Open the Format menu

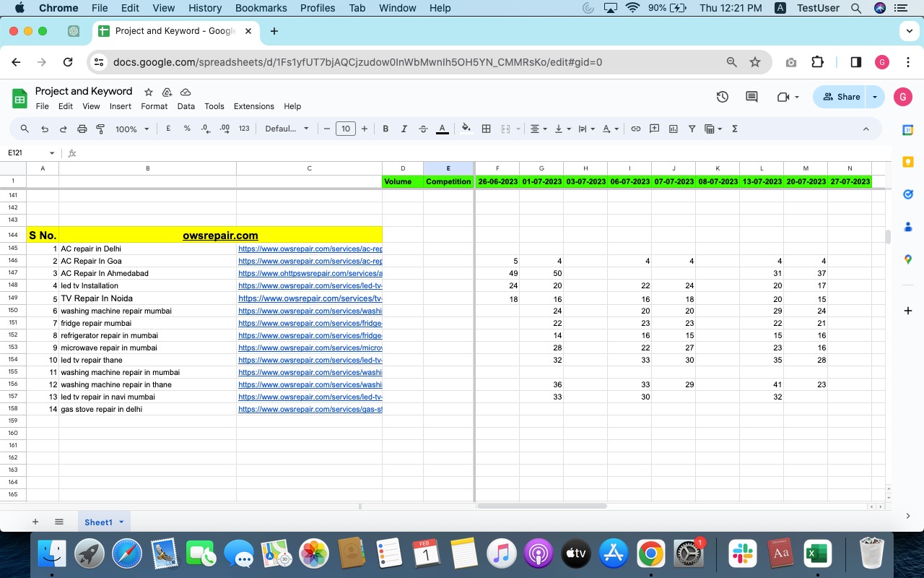click(x=154, y=106)
